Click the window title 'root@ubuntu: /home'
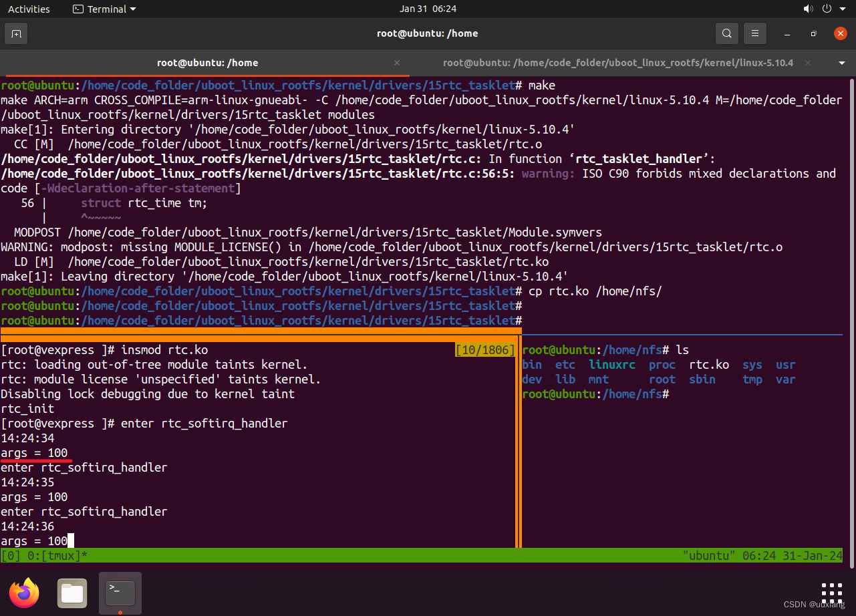This screenshot has width=856, height=616. 428,33
